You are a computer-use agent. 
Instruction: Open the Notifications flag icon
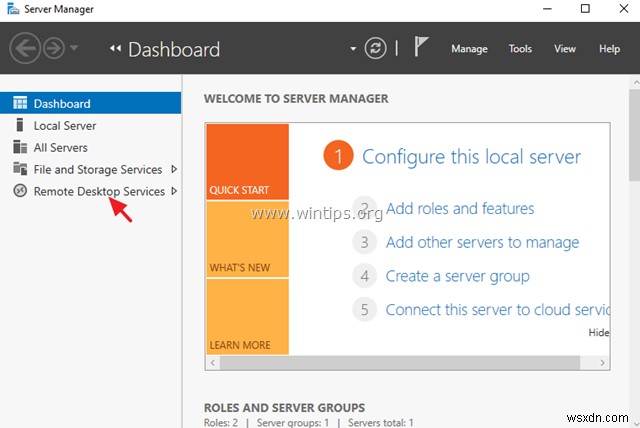pyautogui.click(x=422, y=48)
